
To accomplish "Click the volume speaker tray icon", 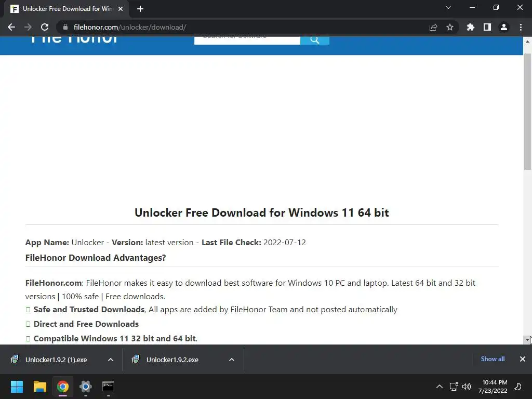I will tap(467, 387).
